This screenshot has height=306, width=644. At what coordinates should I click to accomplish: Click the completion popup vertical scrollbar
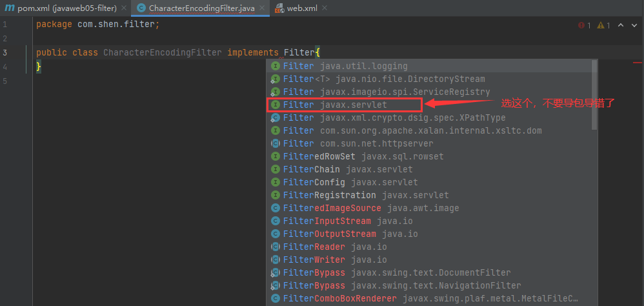(594, 94)
